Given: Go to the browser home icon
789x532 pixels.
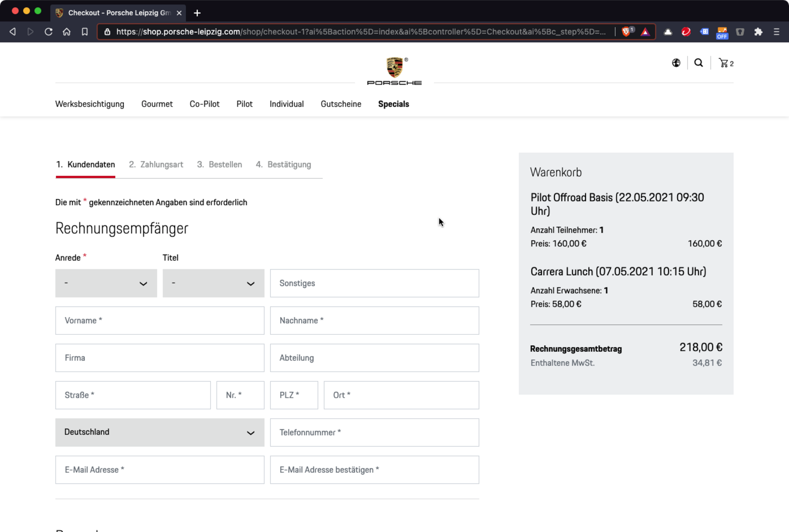Looking at the screenshot, I should point(66,32).
